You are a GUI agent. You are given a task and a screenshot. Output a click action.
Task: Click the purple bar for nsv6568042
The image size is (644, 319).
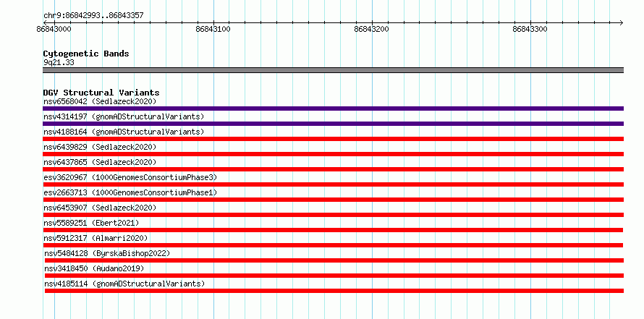coord(333,109)
